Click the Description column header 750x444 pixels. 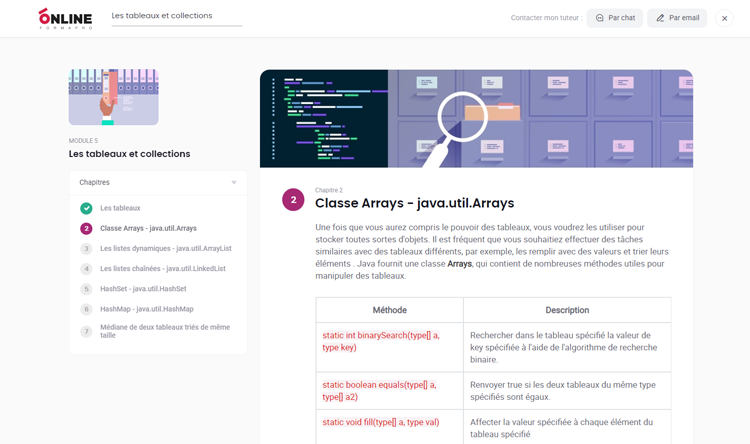click(x=567, y=310)
